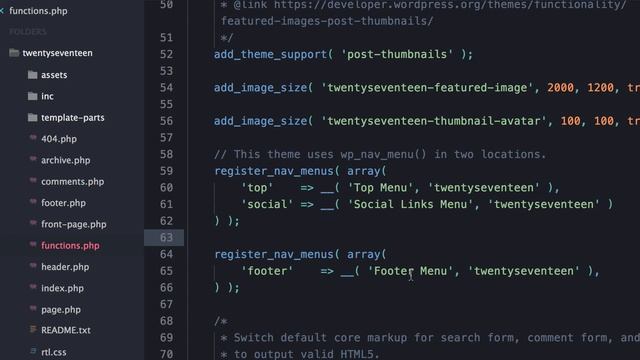The width and height of the screenshot is (640, 360).
Task: Click the 1200 value on line 54
Action: pyautogui.click(x=600, y=88)
